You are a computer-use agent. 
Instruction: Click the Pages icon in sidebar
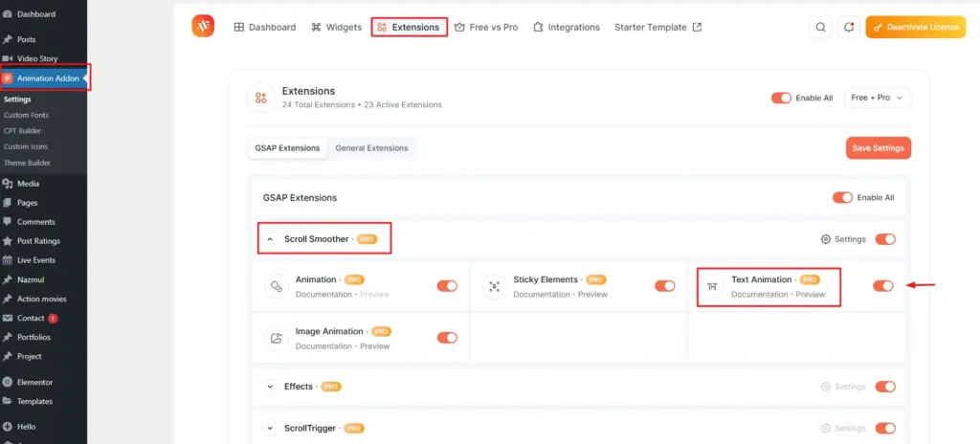(8, 203)
